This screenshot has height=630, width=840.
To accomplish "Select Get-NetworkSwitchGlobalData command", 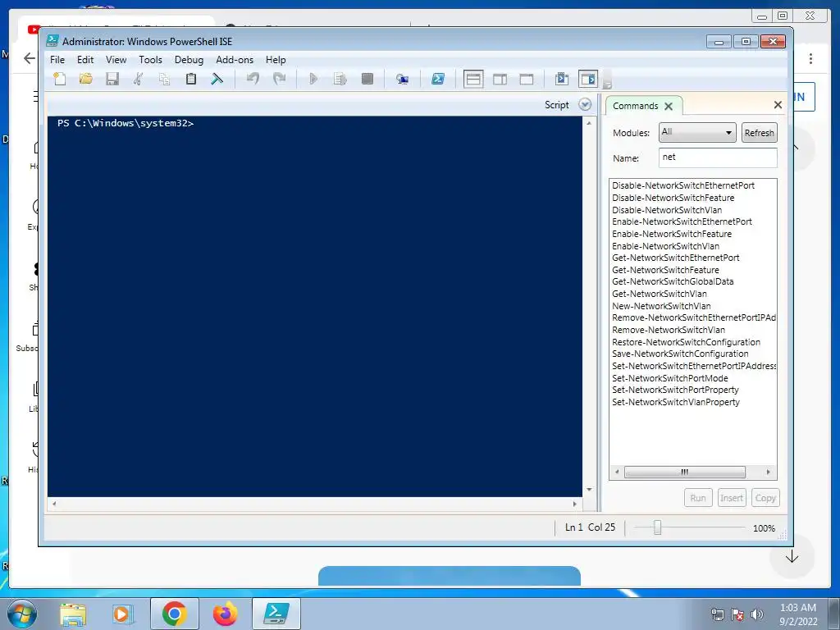I will [673, 281].
